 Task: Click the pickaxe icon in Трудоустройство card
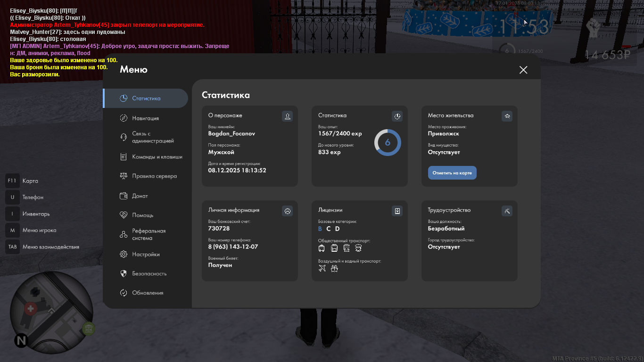[x=507, y=211]
